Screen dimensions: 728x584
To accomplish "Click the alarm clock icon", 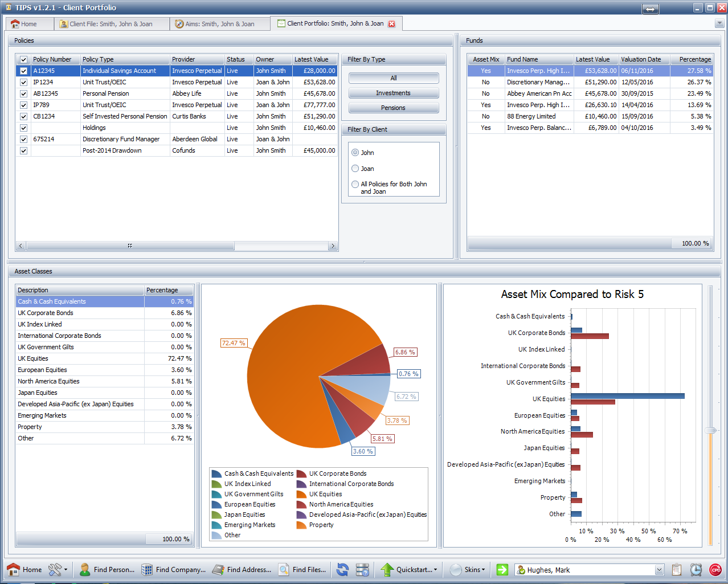I will [696, 569].
